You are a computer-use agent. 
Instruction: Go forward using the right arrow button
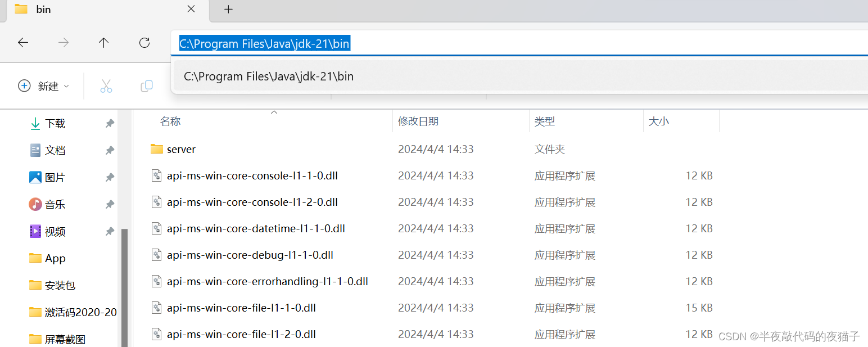pyautogui.click(x=64, y=43)
